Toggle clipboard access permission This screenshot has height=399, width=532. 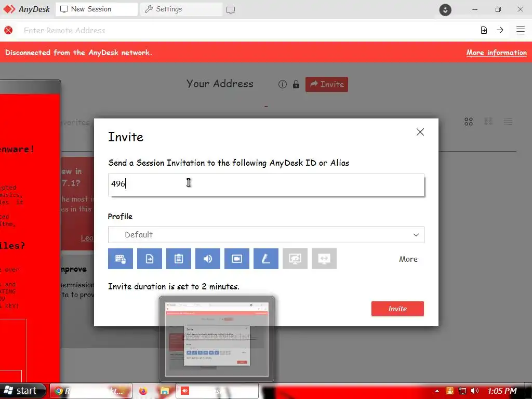pos(179,259)
